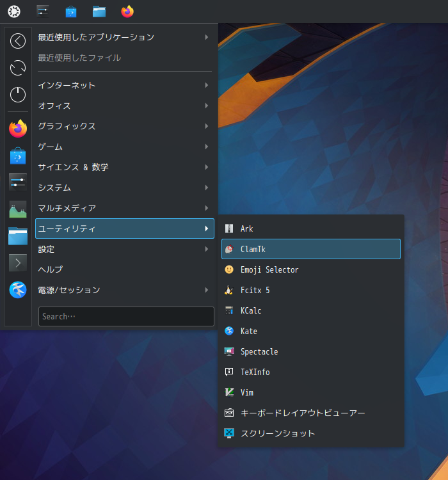Click the Emoji Selector smiley icon
This screenshot has width=448, height=480.
click(229, 269)
